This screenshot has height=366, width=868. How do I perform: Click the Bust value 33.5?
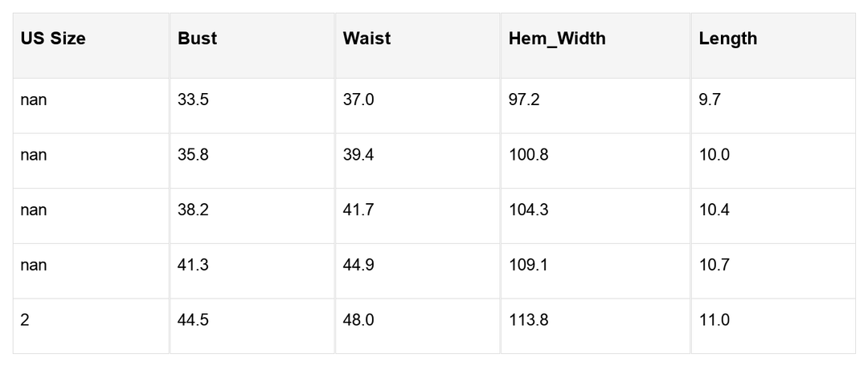[x=193, y=100]
